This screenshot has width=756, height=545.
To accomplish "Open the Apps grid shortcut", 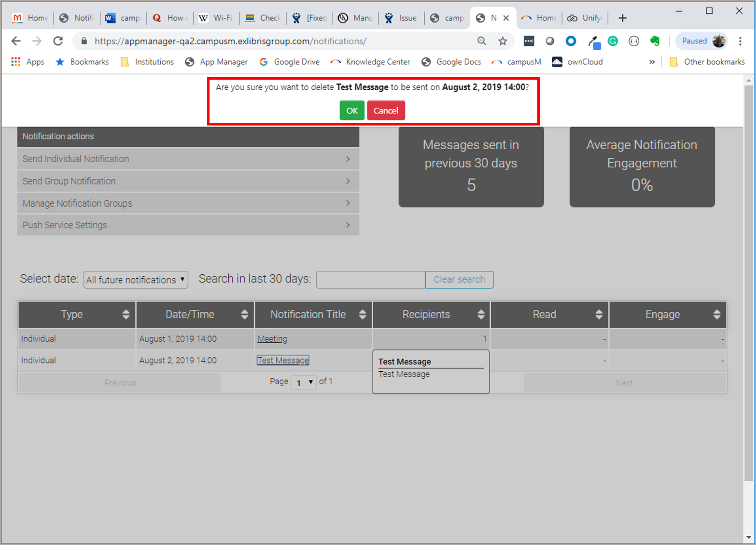I will coord(28,62).
